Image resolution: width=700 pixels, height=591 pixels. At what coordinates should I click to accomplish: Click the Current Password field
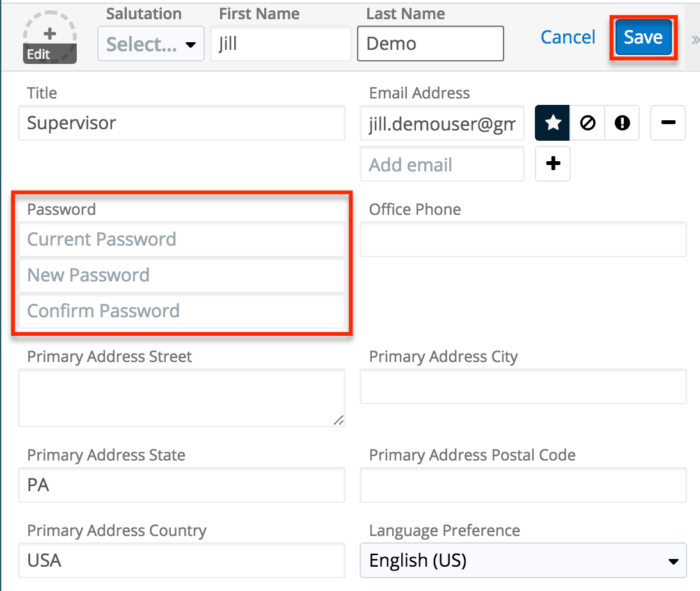pos(182,240)
